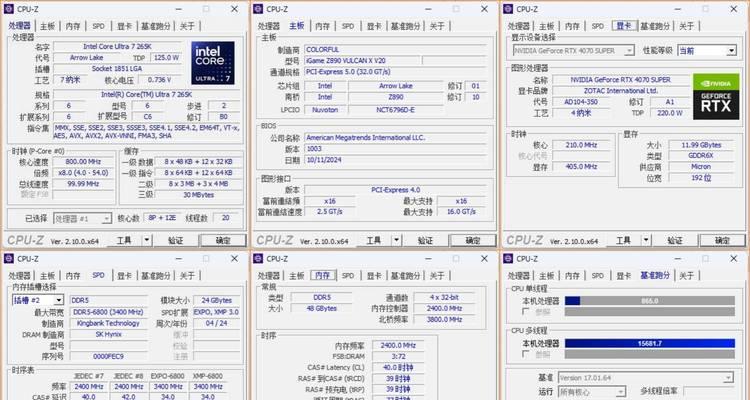Click the CPU-Z title icon in the benchmark (基准跑分) window
The image size is (750, 400).
(x=508, y=258)
